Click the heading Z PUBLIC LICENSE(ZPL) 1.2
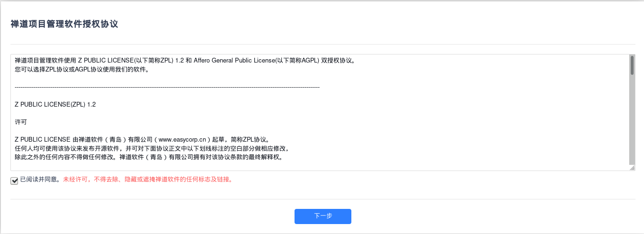 55,104
